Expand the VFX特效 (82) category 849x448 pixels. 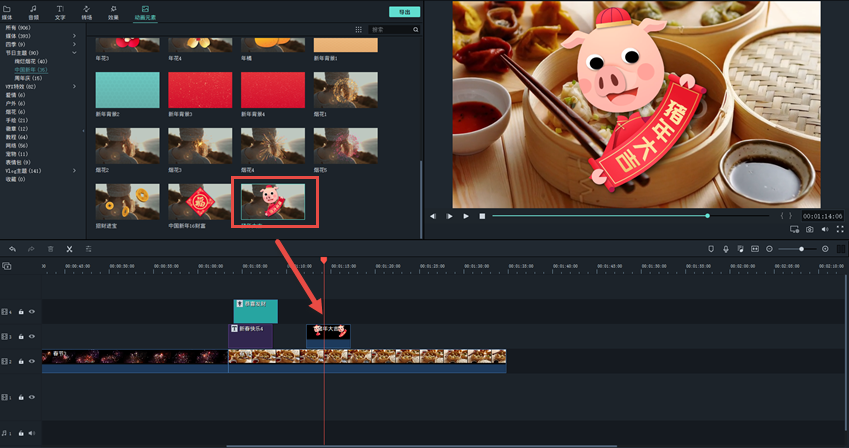[x=74, y=86]
